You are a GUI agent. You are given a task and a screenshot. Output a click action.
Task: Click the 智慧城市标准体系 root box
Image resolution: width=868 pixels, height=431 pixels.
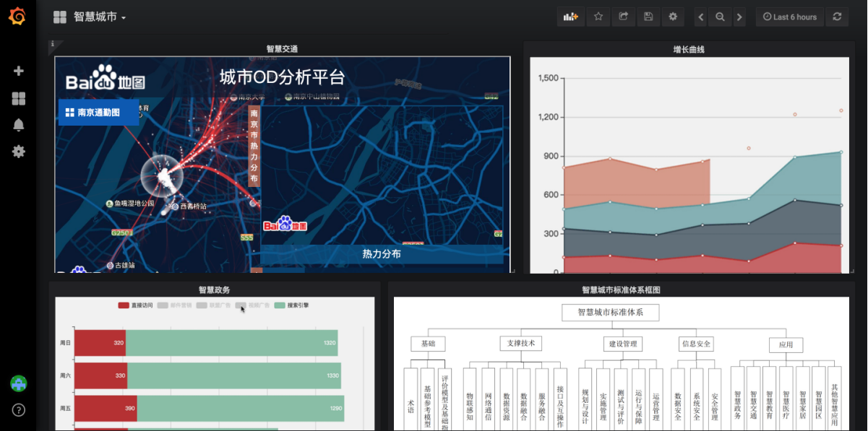pos(611,312)
